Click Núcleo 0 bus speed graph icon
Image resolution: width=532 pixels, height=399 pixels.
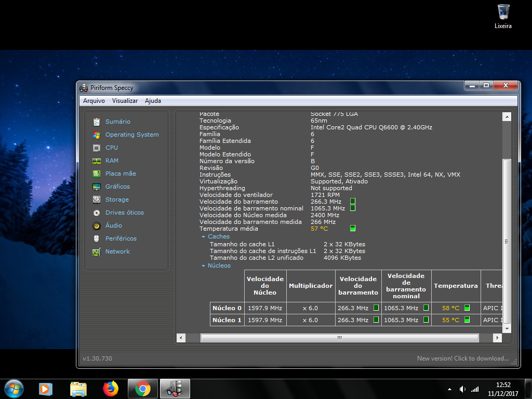tap(376, 308)
